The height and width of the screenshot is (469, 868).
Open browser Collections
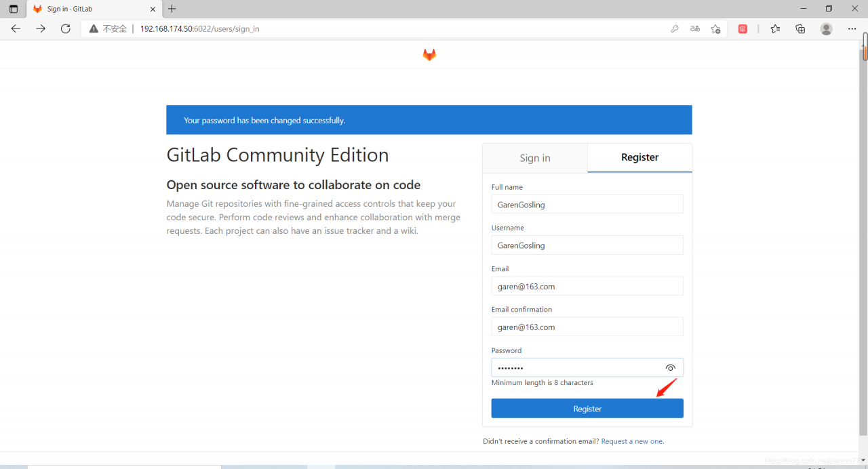800,28
